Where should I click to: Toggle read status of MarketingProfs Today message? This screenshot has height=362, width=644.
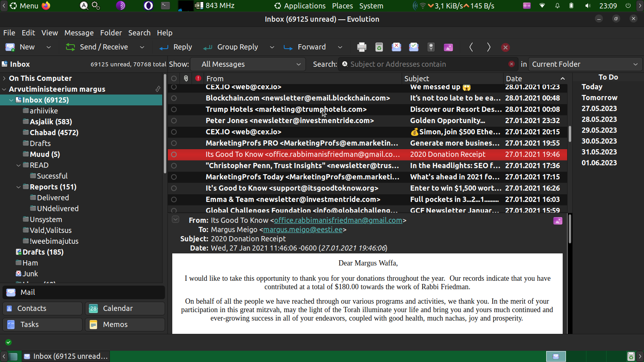pos(174,177)
